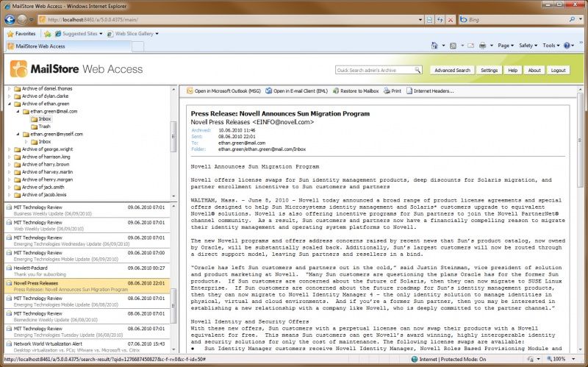Click the Help button
This screenshot has height=367, width=588.
(512, 70)
